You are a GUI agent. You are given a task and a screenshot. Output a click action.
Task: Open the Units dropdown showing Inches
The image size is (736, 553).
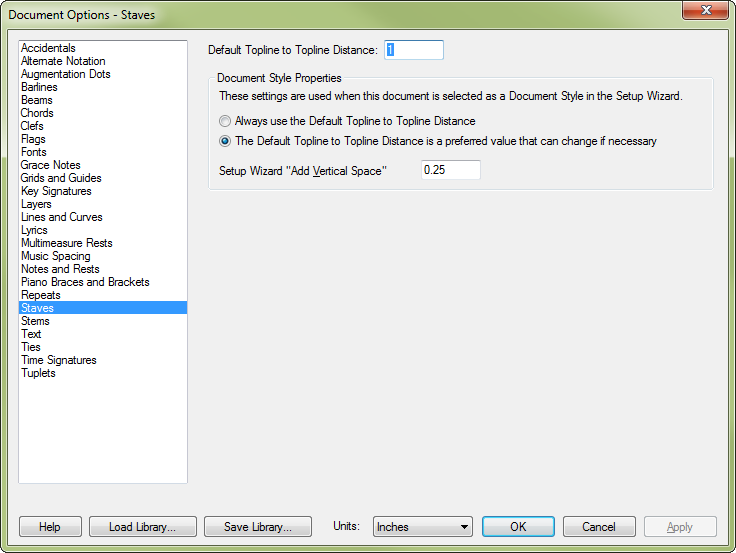[422, 527]
